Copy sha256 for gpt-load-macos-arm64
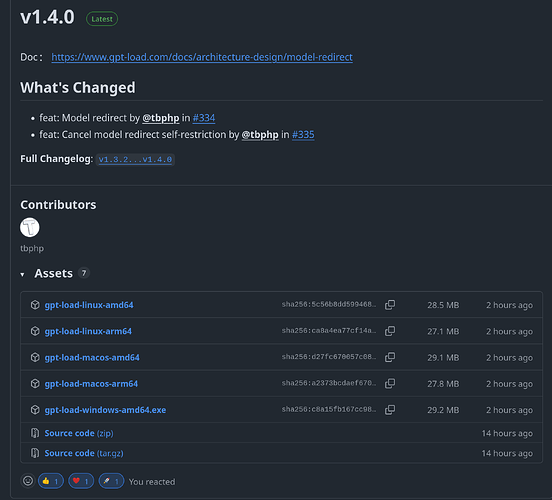Image resolution: width=552 pixels, height=500 pixels. click(x=390, y=383)
